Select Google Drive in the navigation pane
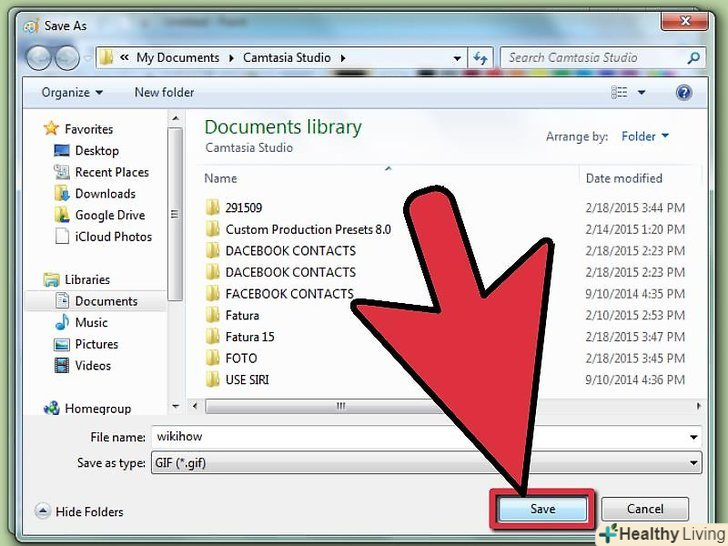The width and height of the screenshot is (728, 546). [x=110, y=215]
